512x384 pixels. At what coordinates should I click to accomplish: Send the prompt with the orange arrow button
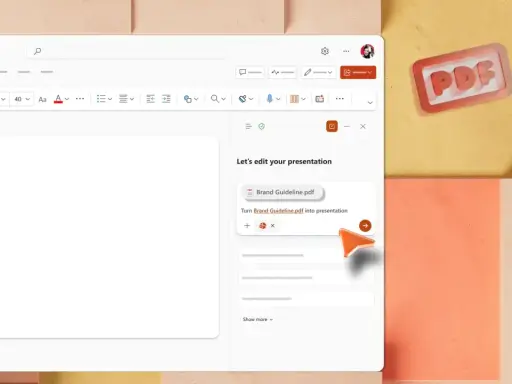tap(365, 226)
